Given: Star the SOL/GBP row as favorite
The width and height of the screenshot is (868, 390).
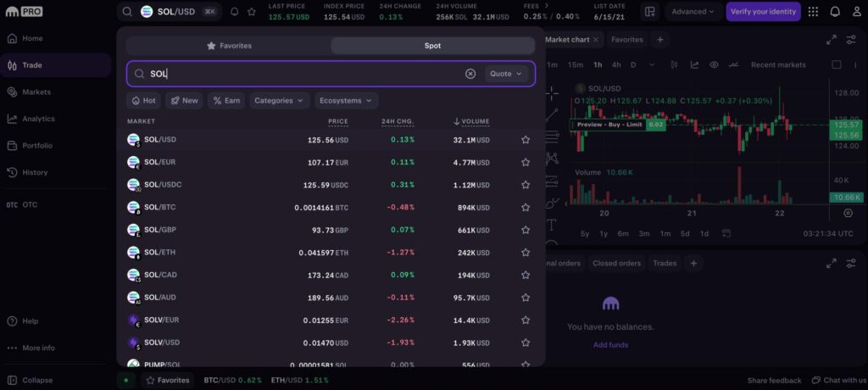Looking at the screenshot, I should click(526, 230).
